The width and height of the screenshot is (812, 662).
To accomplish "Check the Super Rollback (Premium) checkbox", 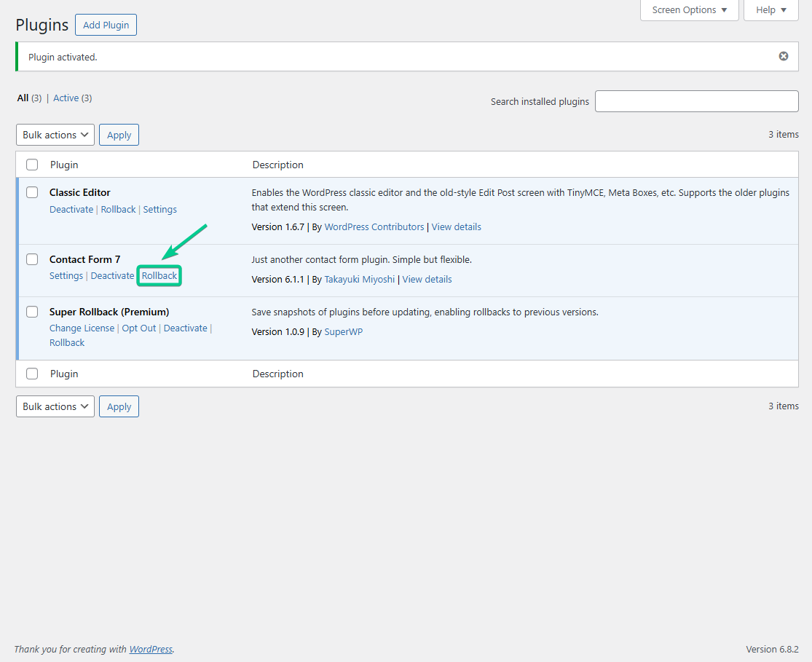I will (x=32, y=312).
